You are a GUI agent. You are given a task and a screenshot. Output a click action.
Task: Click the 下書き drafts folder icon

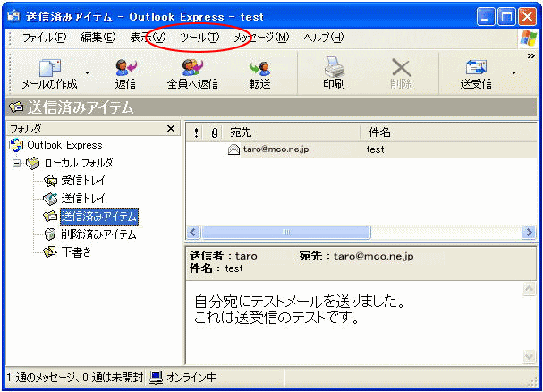(x=50, y=251)
